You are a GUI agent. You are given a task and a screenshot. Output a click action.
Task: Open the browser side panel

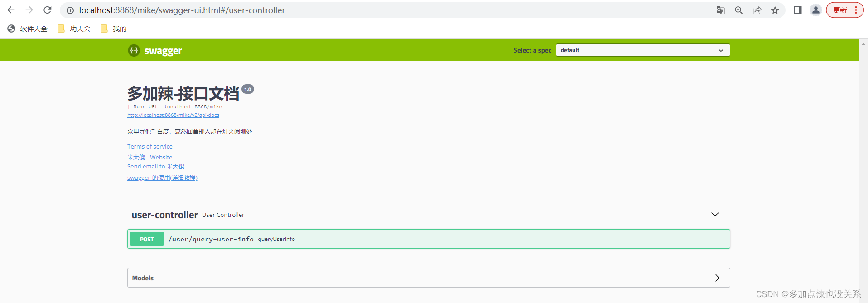pyautogui.click(x=798, y=10)
